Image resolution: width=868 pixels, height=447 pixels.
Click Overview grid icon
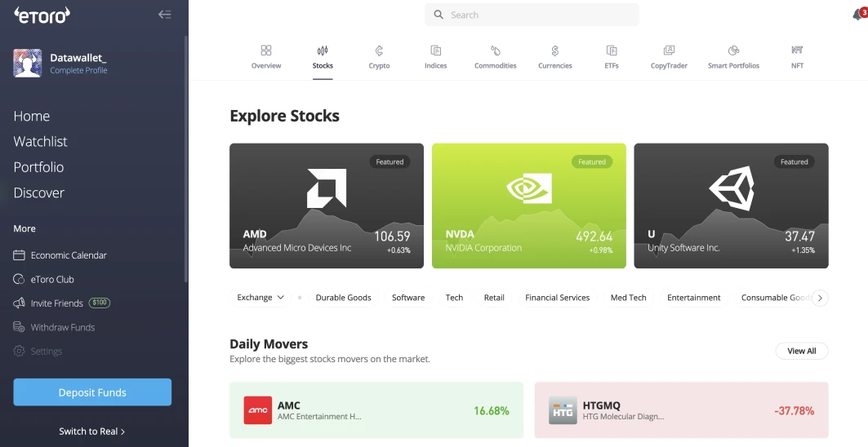point(266,51)
